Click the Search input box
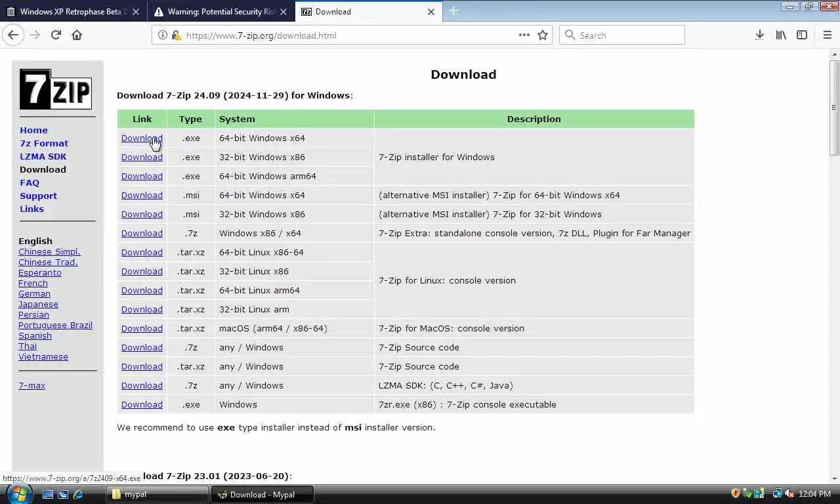This screenshot has height=504, width=840. point(622,35)
